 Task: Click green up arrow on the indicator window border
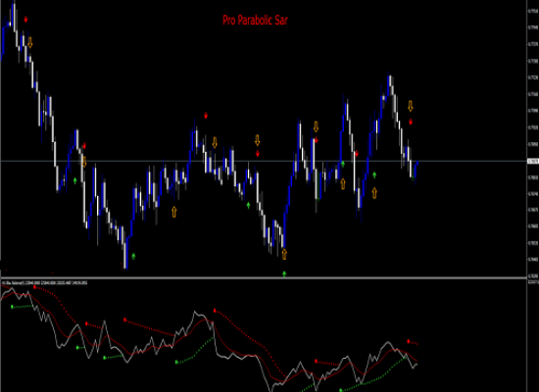pyautogui.click(x=284, y=274)
